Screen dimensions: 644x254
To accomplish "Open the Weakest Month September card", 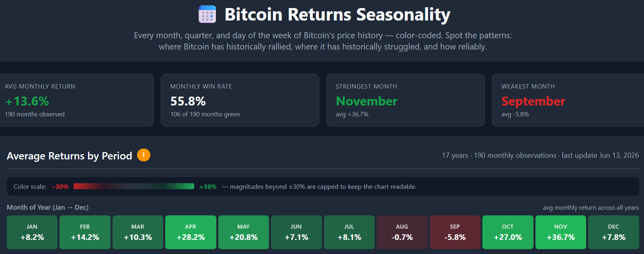I will 568,100.
